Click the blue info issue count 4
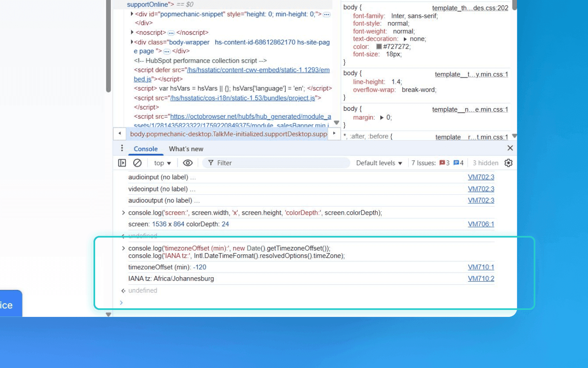Viewport: 588px width, 368px height. (x=459, y=163)
